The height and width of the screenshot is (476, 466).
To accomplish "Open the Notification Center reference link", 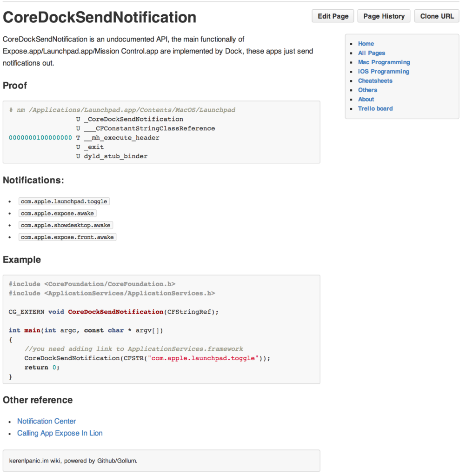I will [x=47, y=421].
